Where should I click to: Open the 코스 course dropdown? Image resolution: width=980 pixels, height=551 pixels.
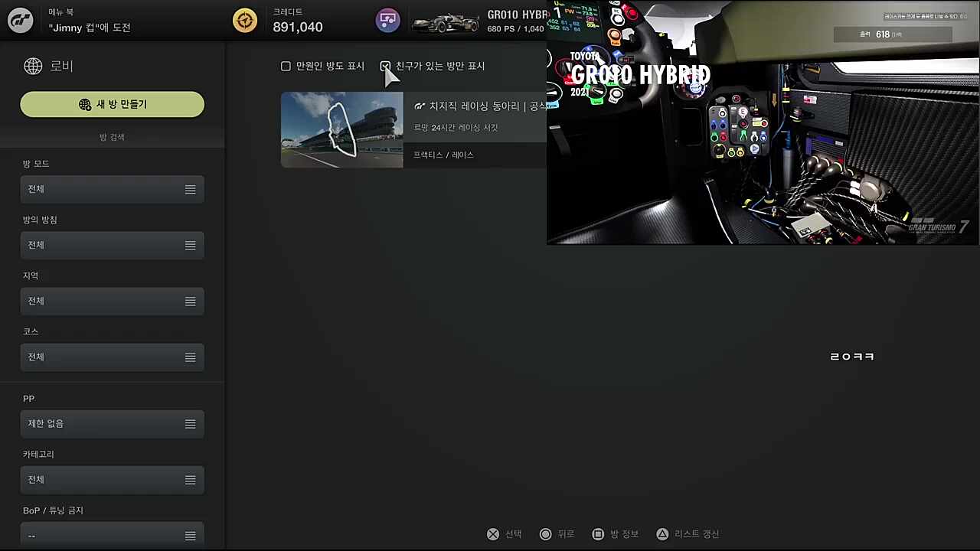(x=112, y=357)
